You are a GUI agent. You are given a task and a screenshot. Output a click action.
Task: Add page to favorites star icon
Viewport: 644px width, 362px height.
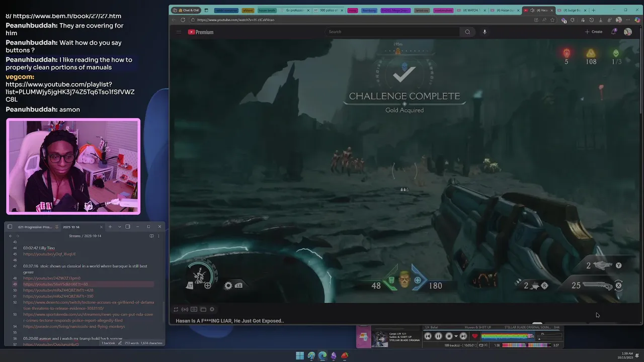pyautogui.click(x=552, y=20)
